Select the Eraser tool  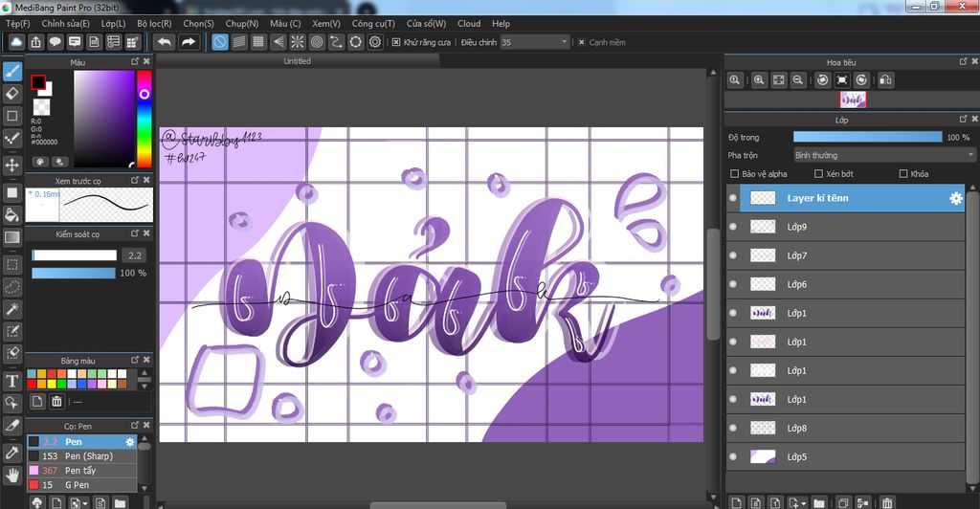[11, 94]
